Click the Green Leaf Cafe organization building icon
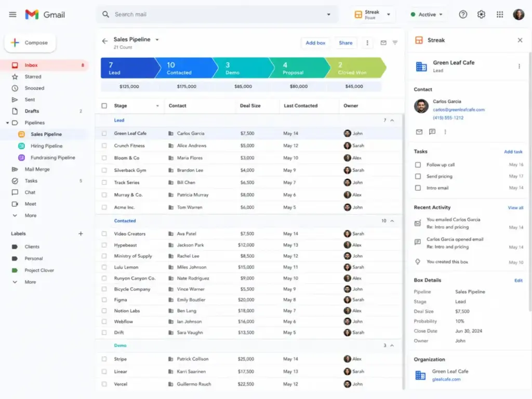532x399 pixels. [420, 375]
